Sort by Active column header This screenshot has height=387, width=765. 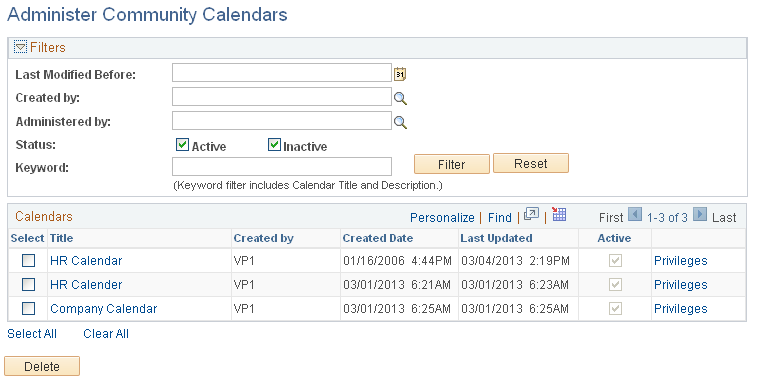(614, 238)
